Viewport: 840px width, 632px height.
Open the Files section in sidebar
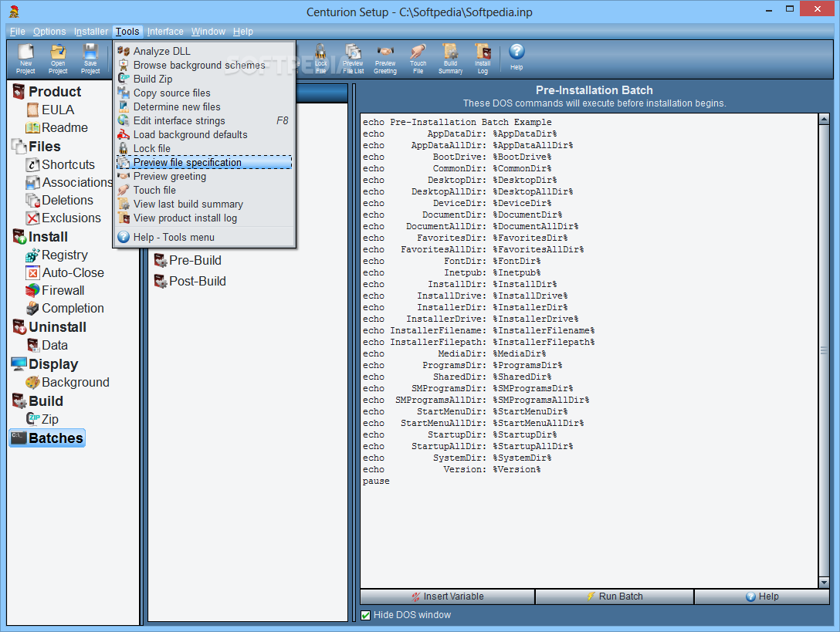pyautogui.click(x=36, y=146)
